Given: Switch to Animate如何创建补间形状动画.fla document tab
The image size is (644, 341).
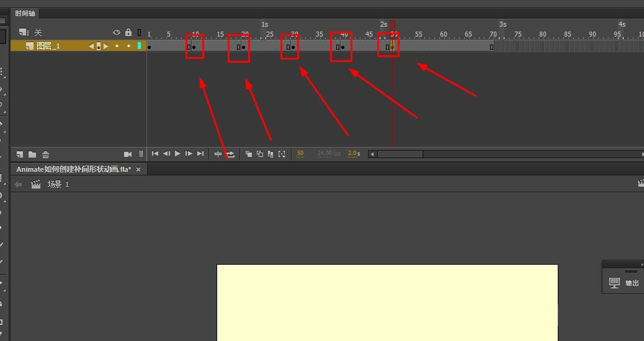Looking at the screenshot, I should (x=74, y=169).
